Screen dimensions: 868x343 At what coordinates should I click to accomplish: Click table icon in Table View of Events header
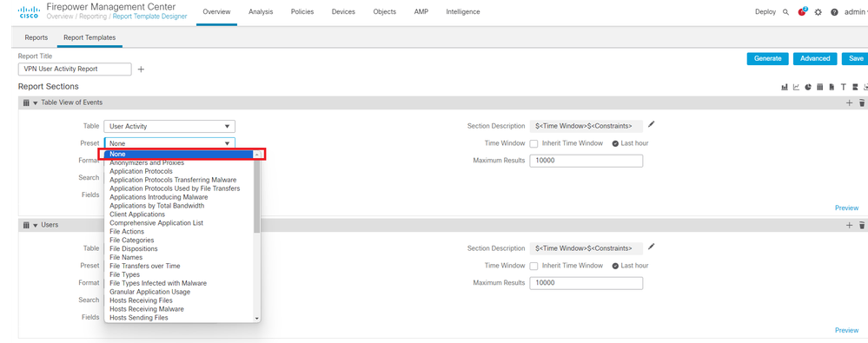point(26,102)
